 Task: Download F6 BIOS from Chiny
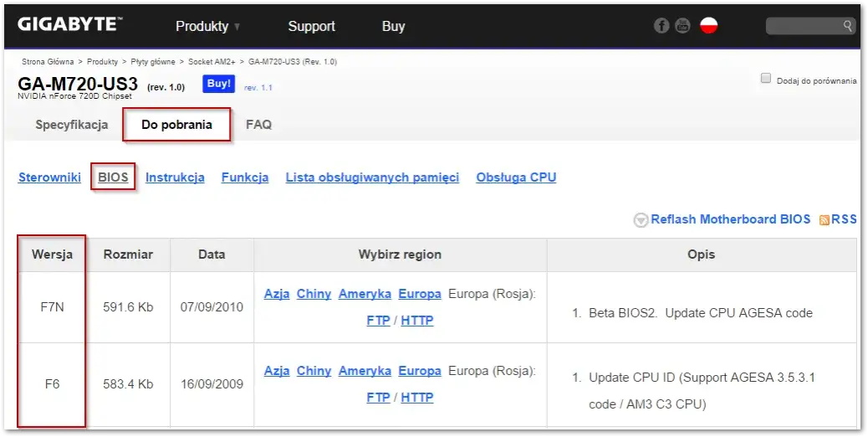[x=314, y=371]
